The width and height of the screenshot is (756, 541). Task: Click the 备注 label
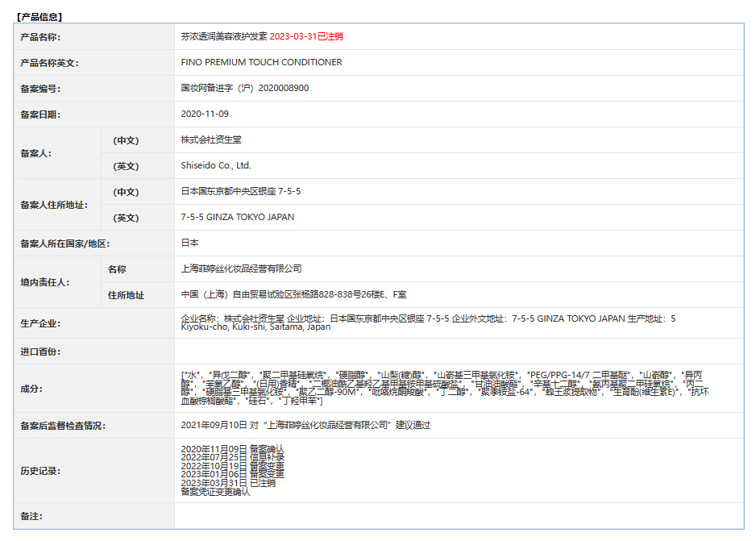click(x=31, y=516)
